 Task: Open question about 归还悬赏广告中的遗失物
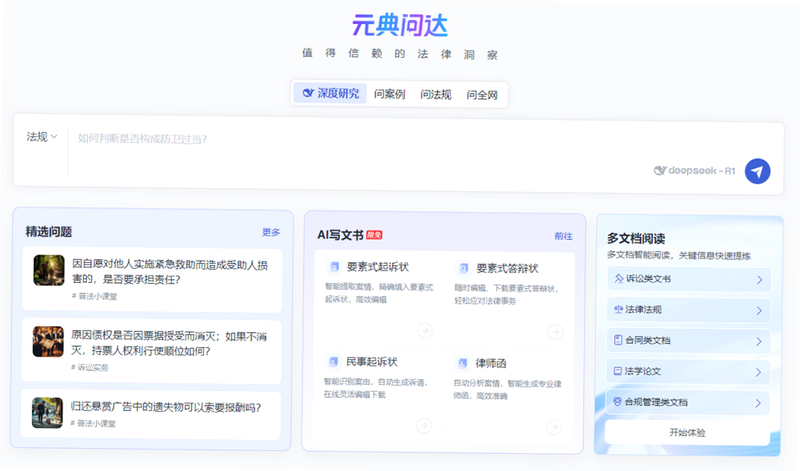[166, 407]
